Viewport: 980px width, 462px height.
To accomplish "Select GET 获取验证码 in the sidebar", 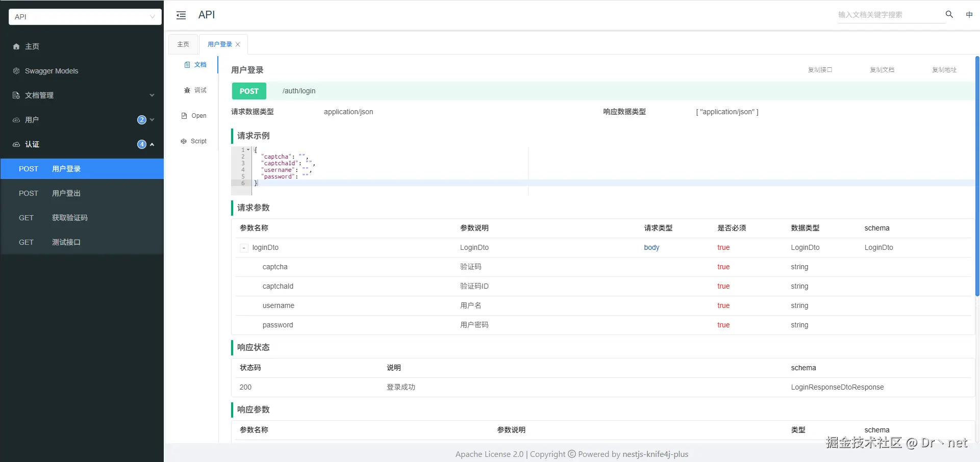I will pyautogui.click(x=82, y=218).
